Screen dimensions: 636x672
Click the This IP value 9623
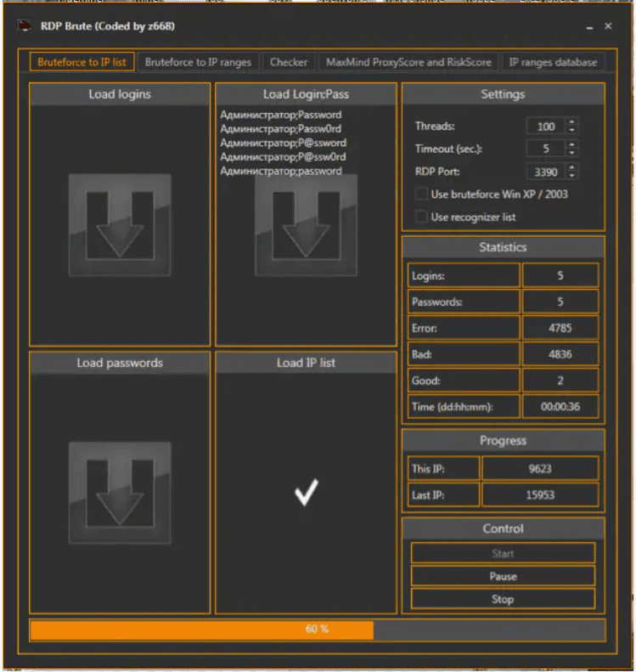pyautogui.click(x=540, y=468)
